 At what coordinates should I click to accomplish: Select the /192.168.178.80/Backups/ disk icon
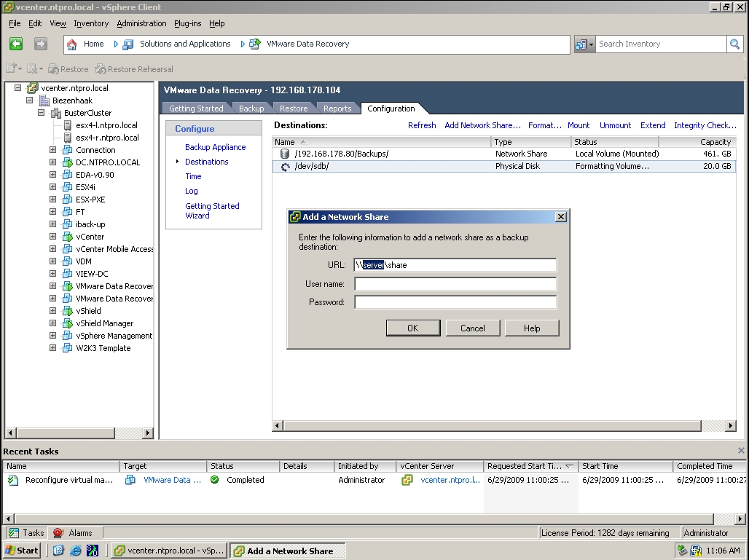tap(285, 154)
